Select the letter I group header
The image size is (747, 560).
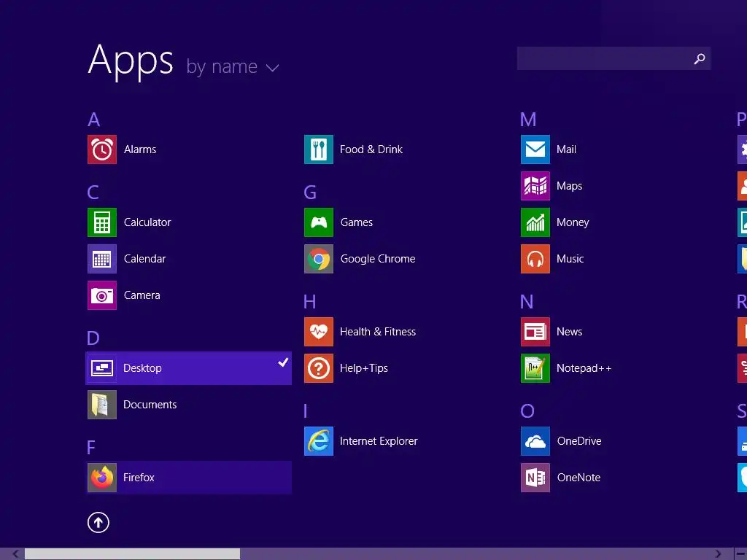point(306,411)
